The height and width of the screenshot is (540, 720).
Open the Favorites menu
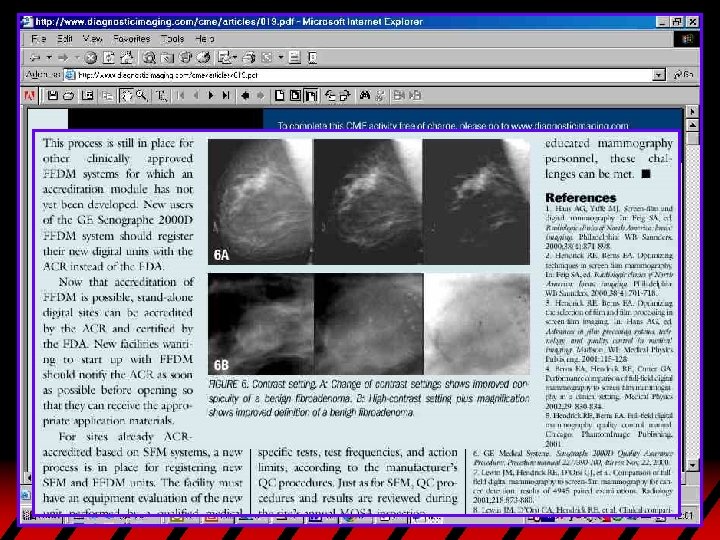(131, 39)
